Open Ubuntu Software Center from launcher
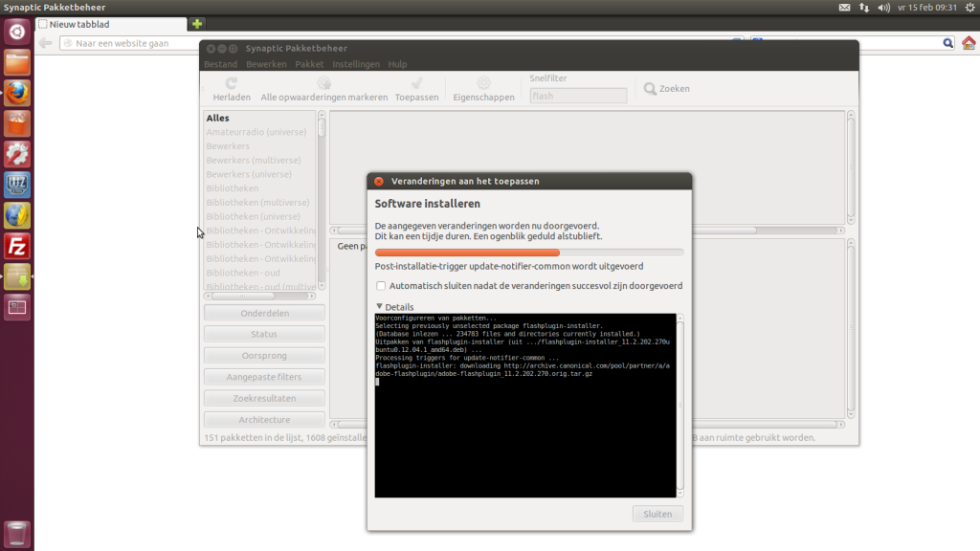The image size is (980, 551). pyautogui.click(x=17, y=123)
